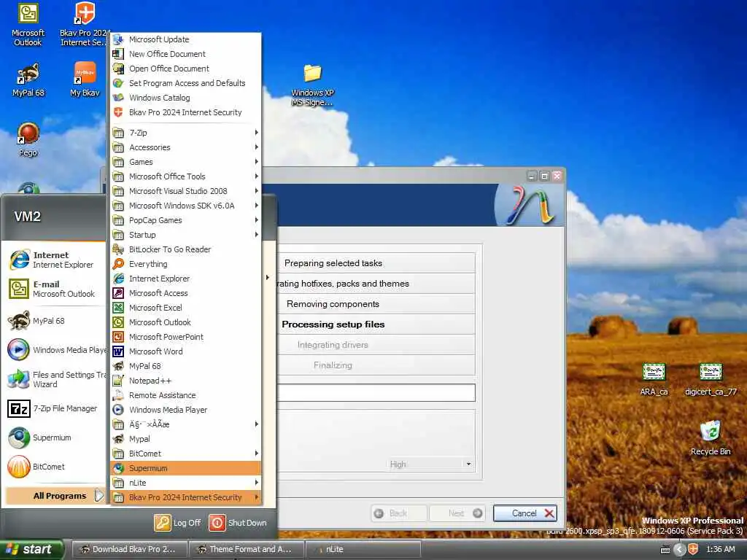The image size is (747, 560).
Task: Expand the Startup submenu
Action: coord(186,235)
